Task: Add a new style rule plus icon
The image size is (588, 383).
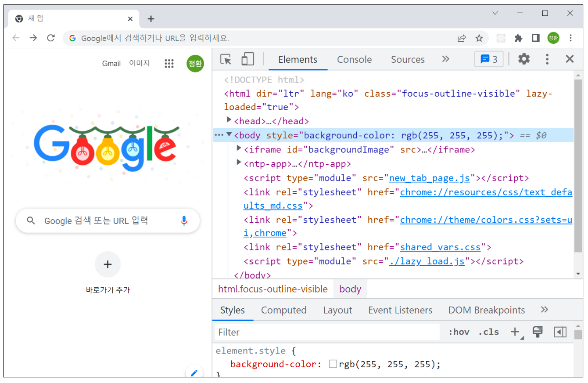Action: 516,332
